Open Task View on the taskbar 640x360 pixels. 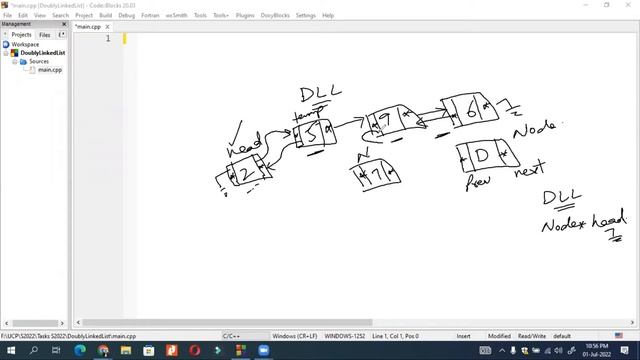click(x=56, y=350)
